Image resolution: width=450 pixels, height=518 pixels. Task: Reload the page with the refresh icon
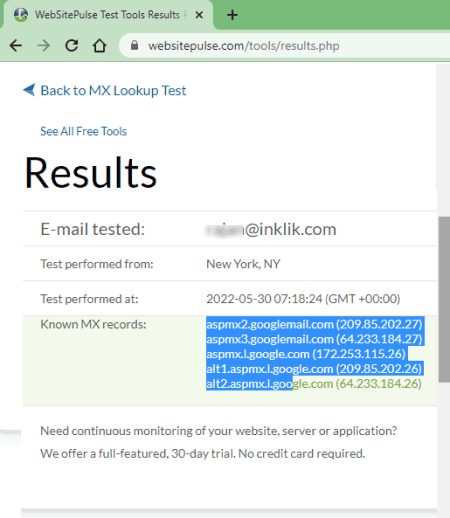click(x=72, y=45)
